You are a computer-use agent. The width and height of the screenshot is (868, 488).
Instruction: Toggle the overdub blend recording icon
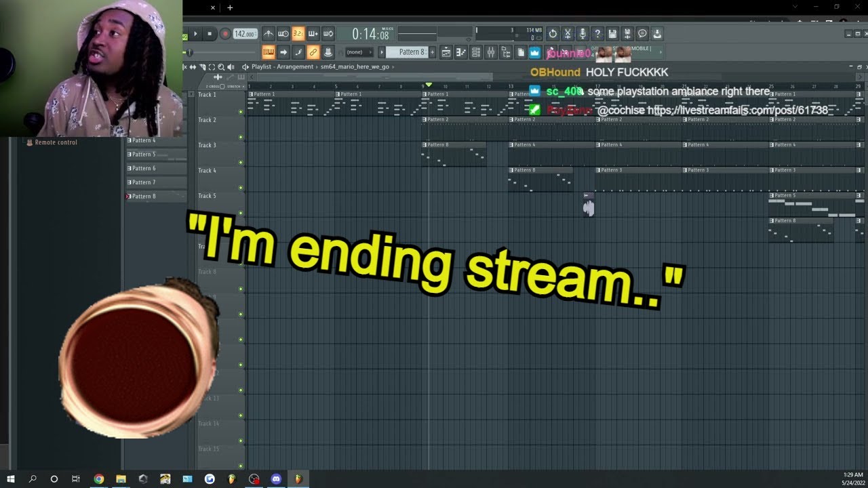tap(313, 34)
